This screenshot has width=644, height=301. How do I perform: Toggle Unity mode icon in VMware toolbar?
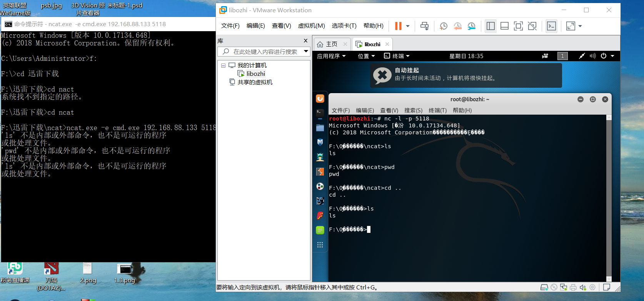point(532,26)
